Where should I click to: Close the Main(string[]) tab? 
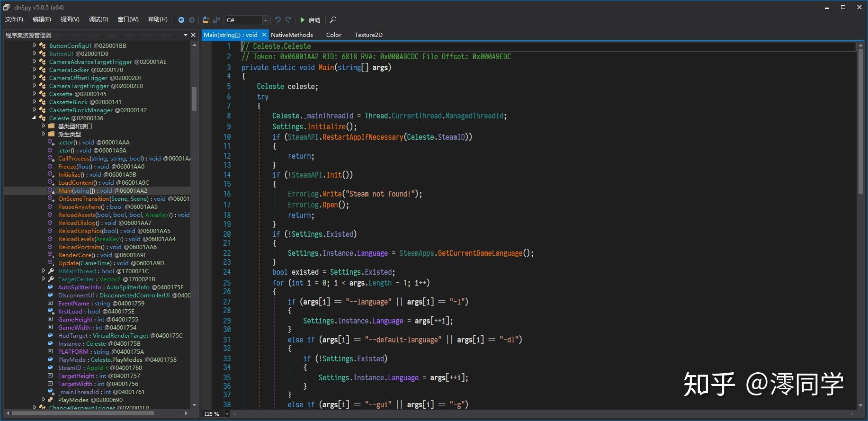point(264,35)
